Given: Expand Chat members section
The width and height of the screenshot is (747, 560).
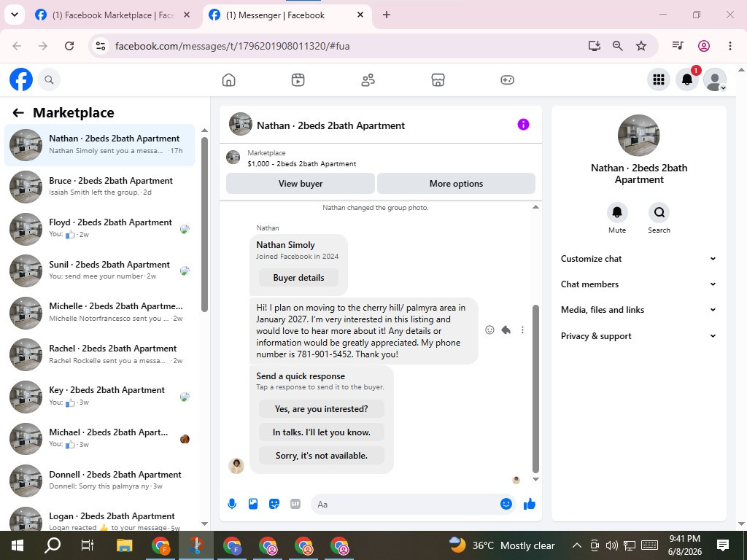Looking at the screenshot, I should coord(638,284).
